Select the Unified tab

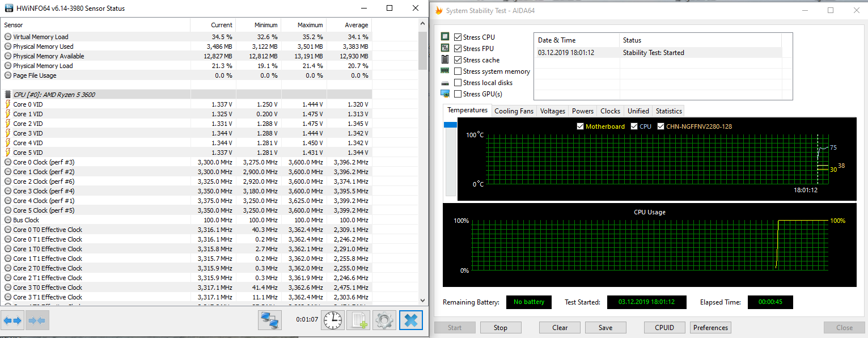638,111
